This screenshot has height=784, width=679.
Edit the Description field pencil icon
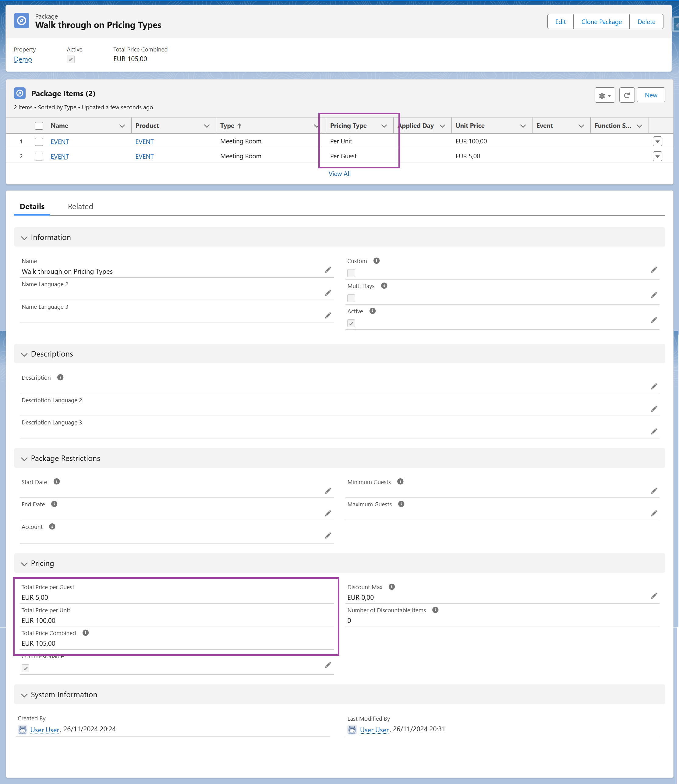click(x=654, y=386)
